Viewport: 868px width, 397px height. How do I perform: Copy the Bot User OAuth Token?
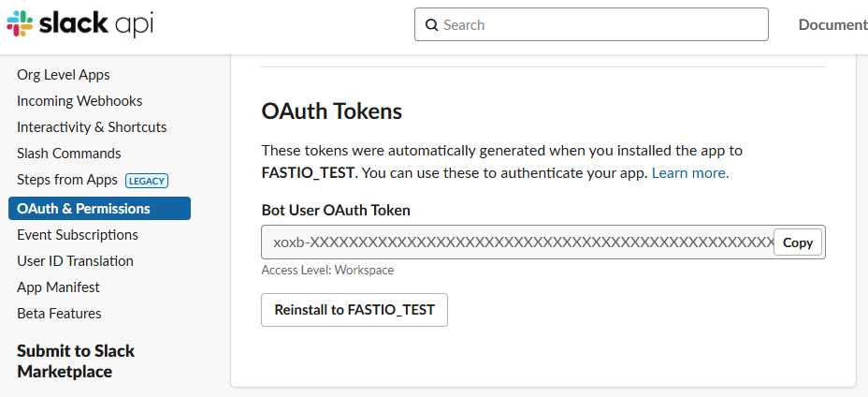point(798,243)
